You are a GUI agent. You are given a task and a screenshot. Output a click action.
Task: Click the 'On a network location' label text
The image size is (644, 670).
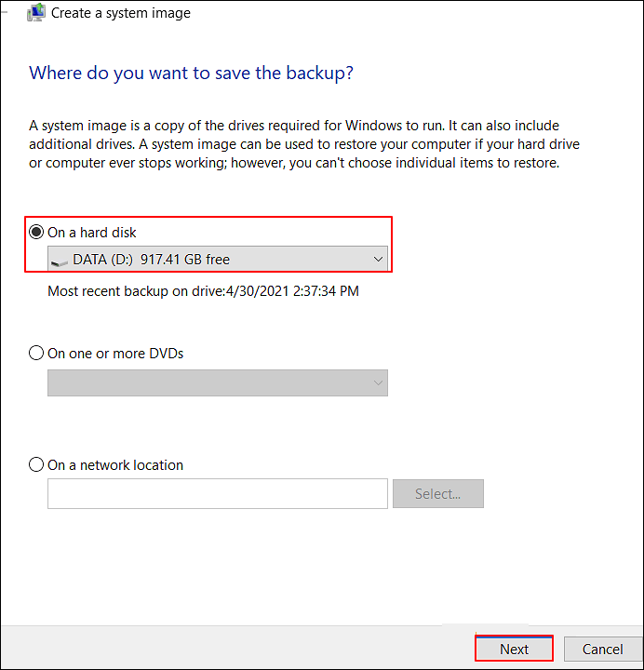(x=115, y=464)
